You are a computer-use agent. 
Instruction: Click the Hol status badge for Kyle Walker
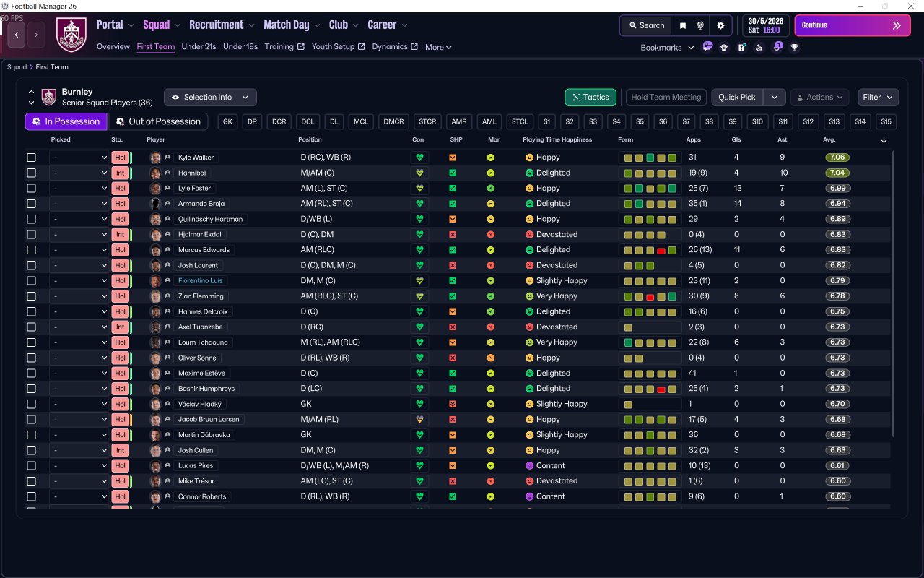pyautogui.click(x=120, y=158)
